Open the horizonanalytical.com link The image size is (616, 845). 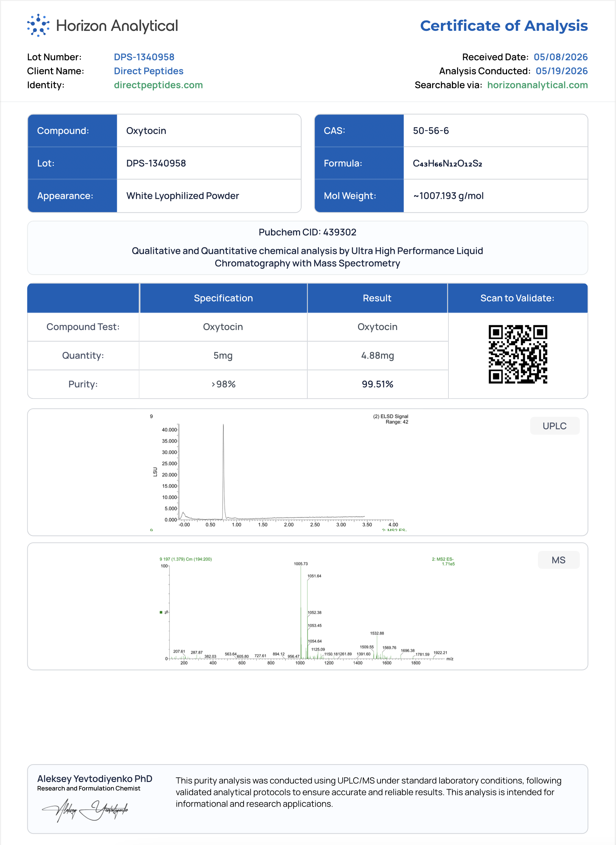pos(537,85)
